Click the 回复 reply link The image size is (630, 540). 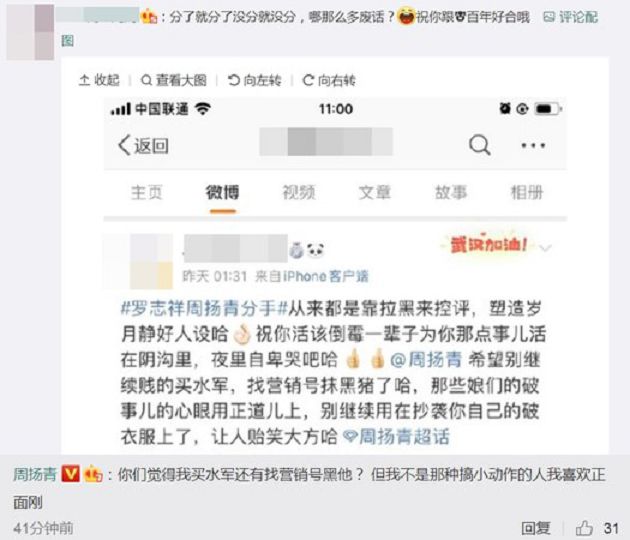point(536,528)
